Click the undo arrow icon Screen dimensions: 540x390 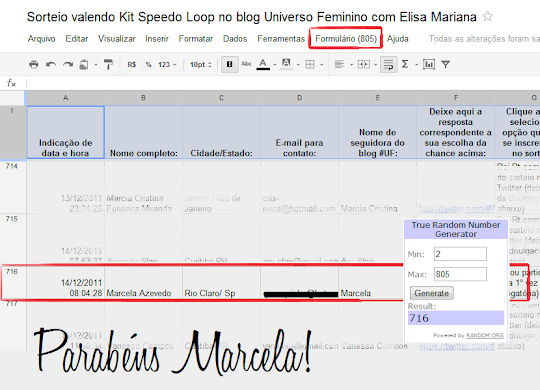[51, 64]
